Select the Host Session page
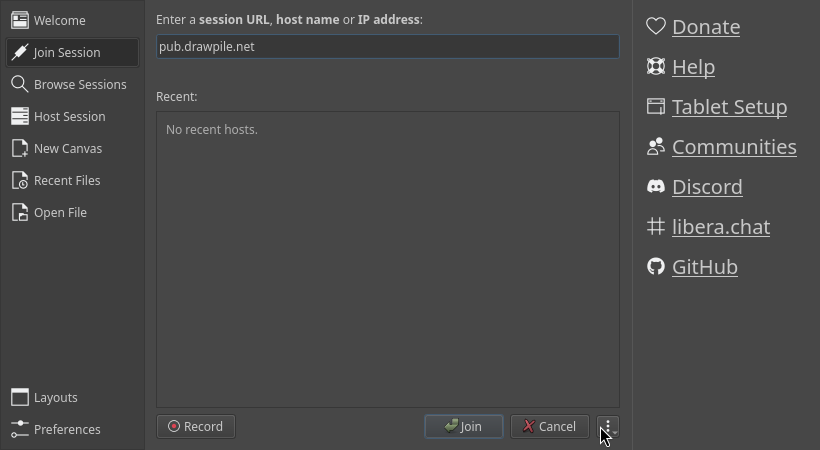The image size is (820, 450). tap(69, 117)
